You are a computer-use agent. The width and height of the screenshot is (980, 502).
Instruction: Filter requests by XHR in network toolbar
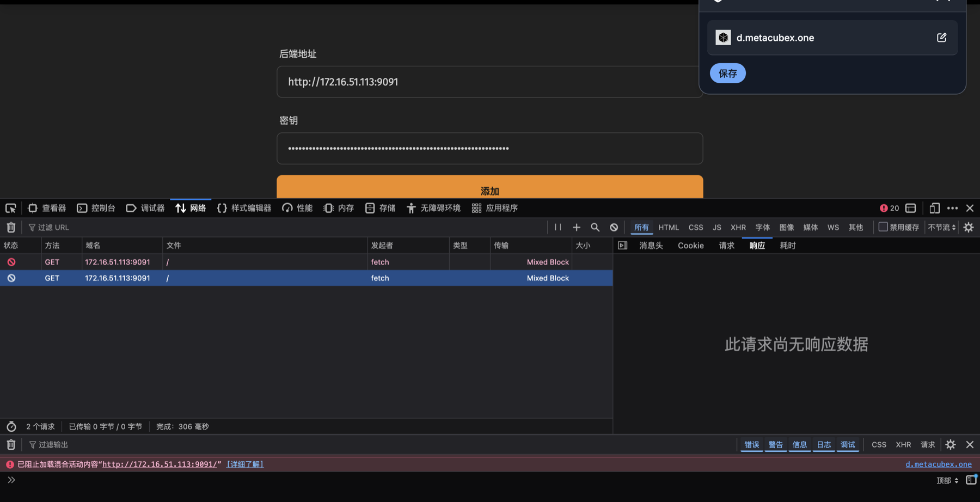tap(738, 227)
